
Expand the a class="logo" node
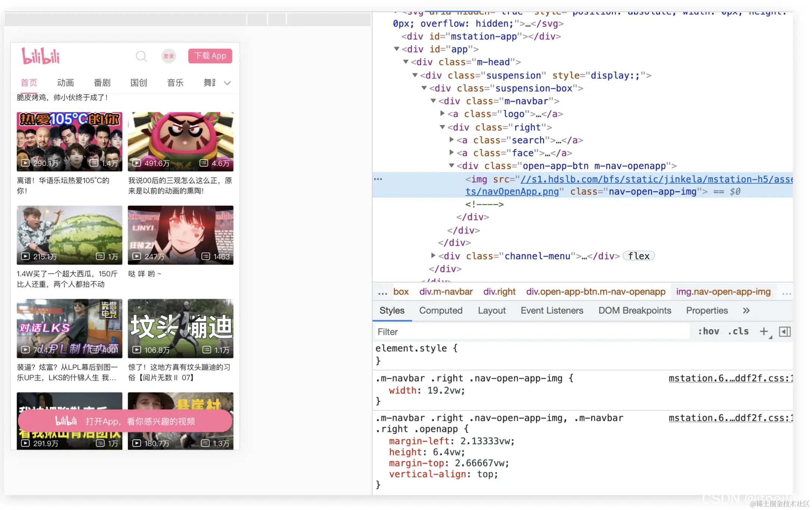tap(442, 113)
